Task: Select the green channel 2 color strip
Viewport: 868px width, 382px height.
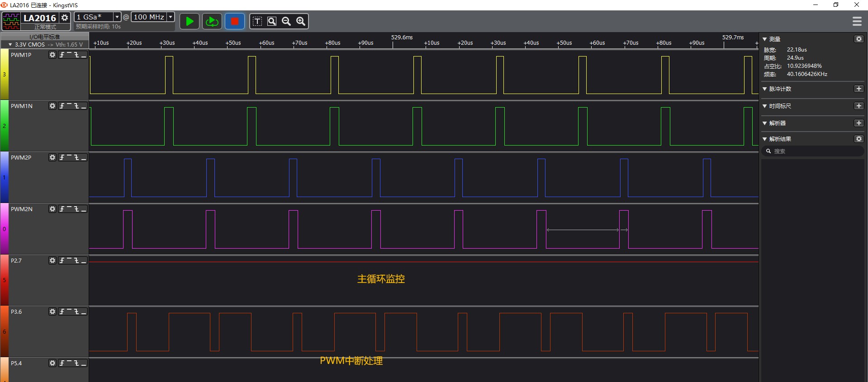Action: click(x=4, y=126)
